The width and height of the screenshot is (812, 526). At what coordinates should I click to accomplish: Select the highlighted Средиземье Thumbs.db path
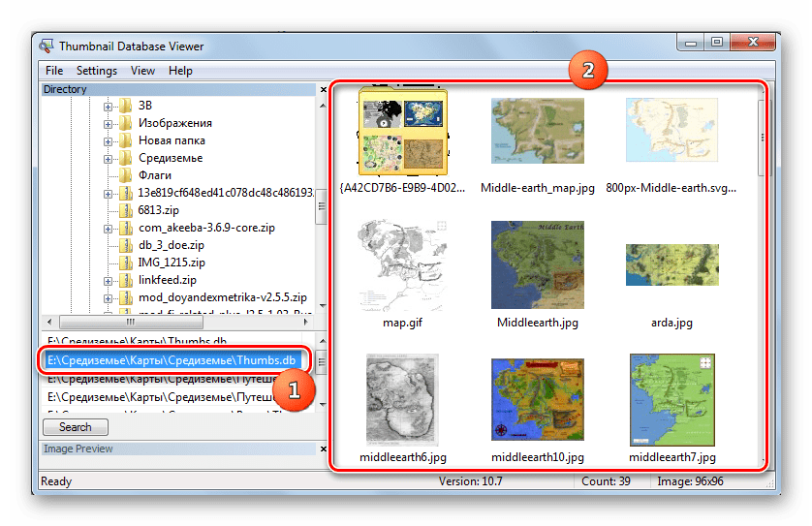tap(172, 360)
